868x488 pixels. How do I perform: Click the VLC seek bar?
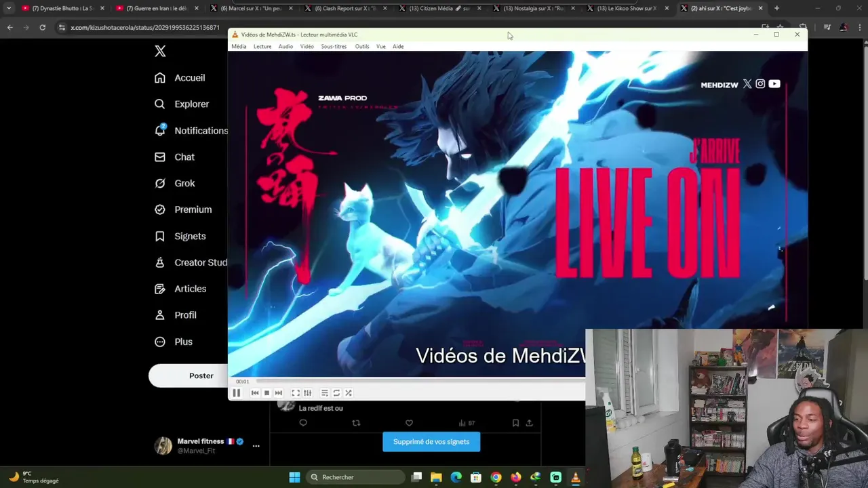(x=420, y=381)
